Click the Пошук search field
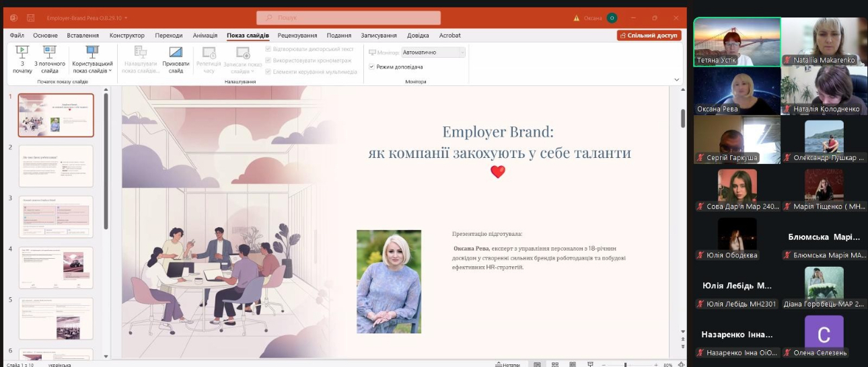This screenshot has height=367, width=868. pos(349,17)
